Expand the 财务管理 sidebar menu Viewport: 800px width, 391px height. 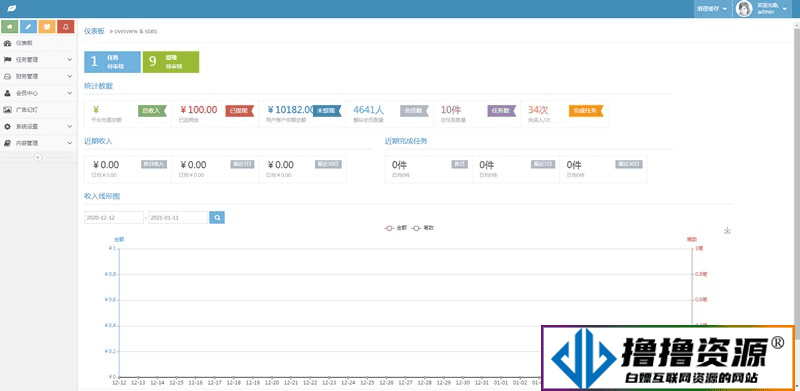click(39, 77)
